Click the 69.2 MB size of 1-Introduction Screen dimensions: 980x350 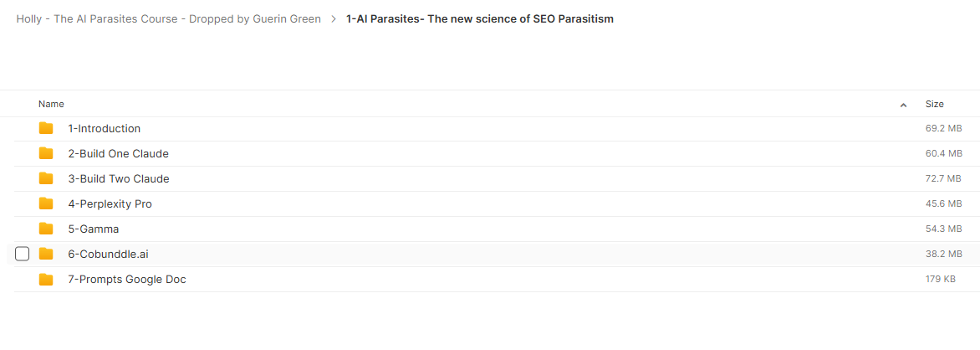(943, 128)
